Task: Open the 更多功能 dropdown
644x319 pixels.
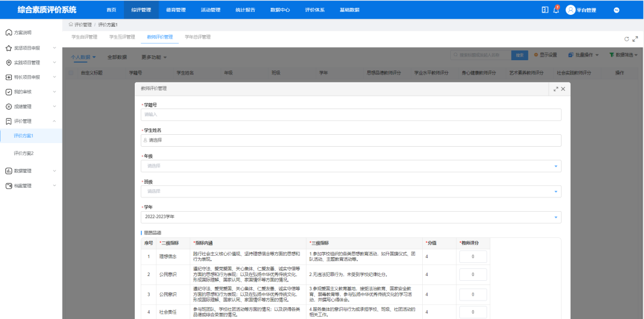Action: pos(154,57)
